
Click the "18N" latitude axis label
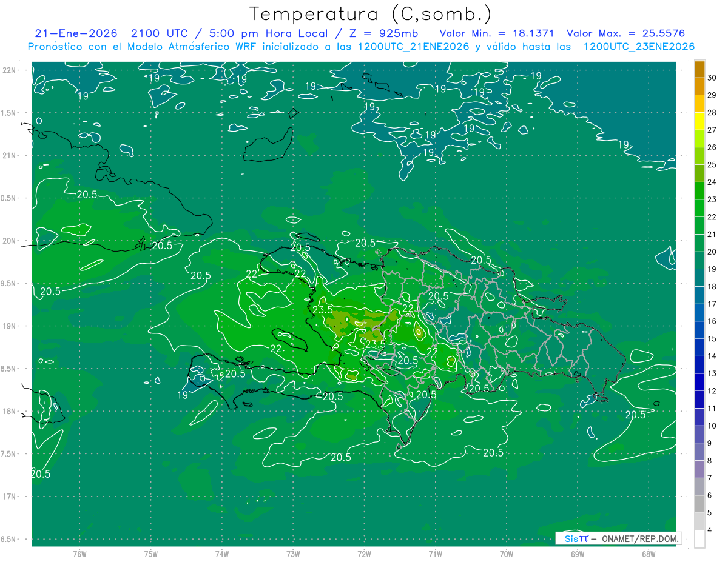tap(8, 411)
